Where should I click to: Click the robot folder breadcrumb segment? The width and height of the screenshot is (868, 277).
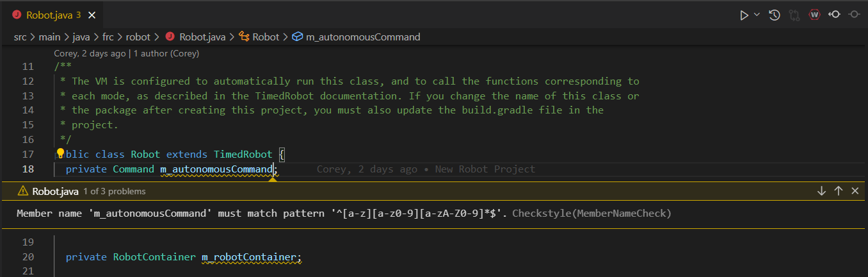(138, 37)
